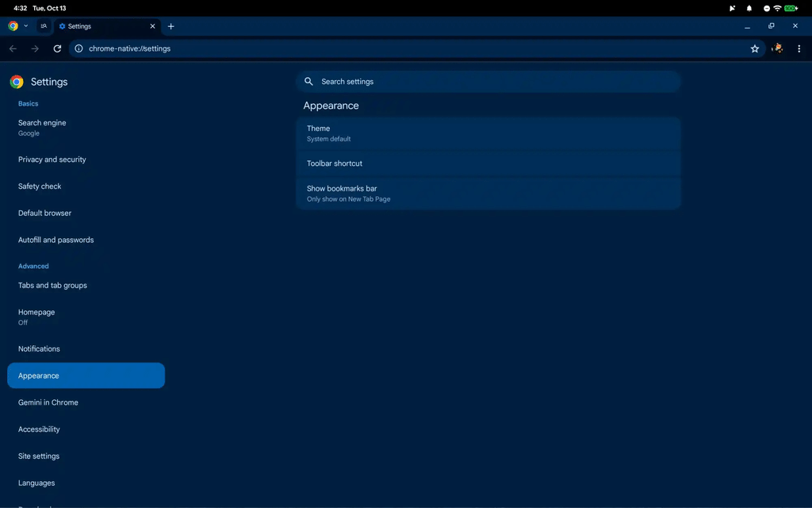This screenshot has height=508, width=812.
Task: Click the Appearance page heading
Action: click(x=331, y=106)
